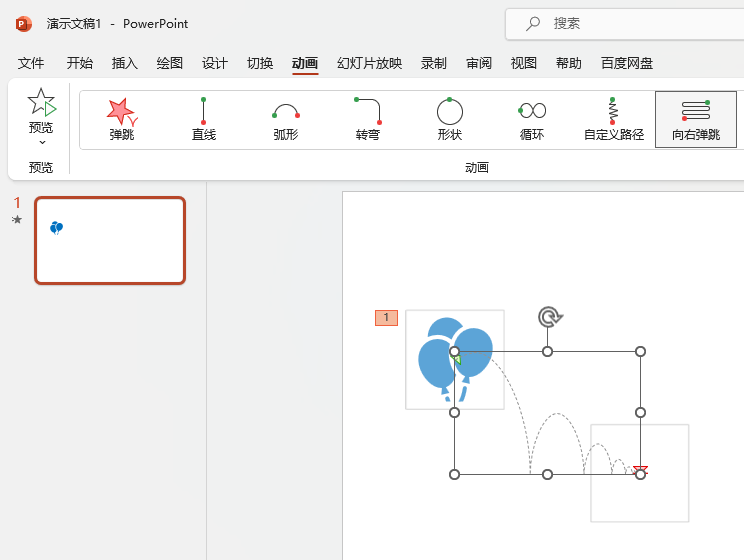The width and height of the screenshot is (744, 560).
Task: Click the PowerPoint app logo
Action: [x=23, y=24]
